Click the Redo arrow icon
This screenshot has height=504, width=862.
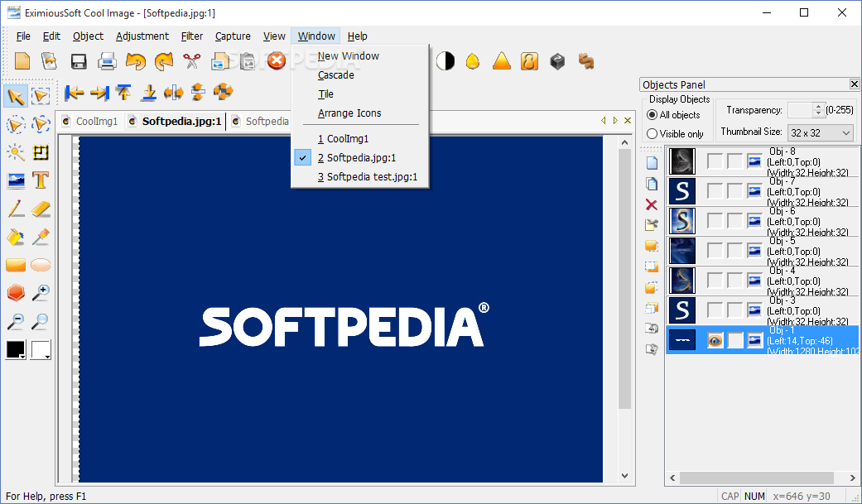click(x=164, y=61)
